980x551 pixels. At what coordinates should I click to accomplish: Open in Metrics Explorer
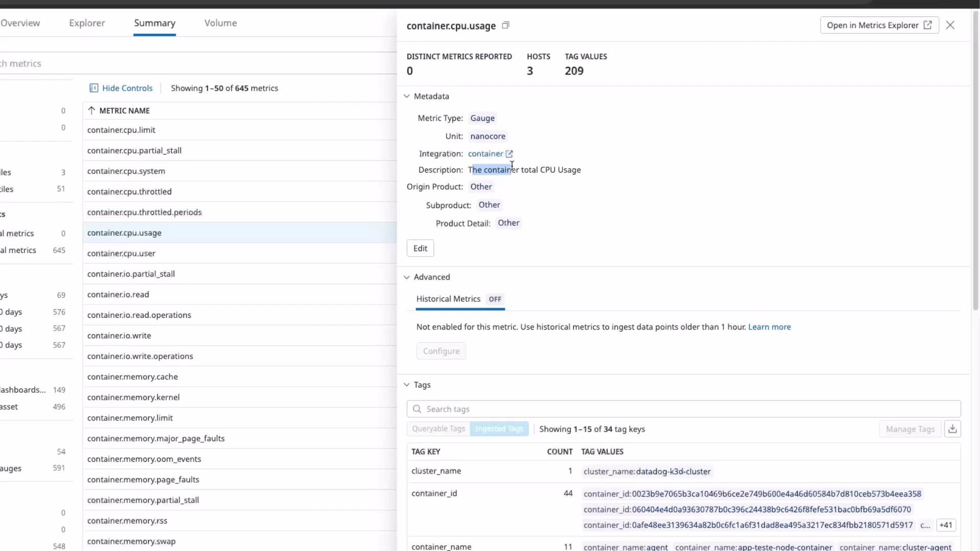click(x=879, y=25)
